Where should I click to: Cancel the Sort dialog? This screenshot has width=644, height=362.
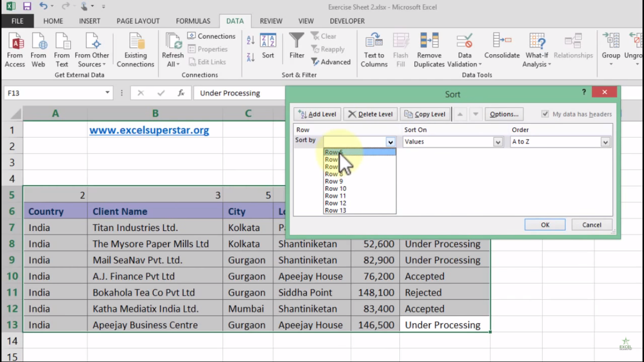pyautogui.click(x=592, y=225)
